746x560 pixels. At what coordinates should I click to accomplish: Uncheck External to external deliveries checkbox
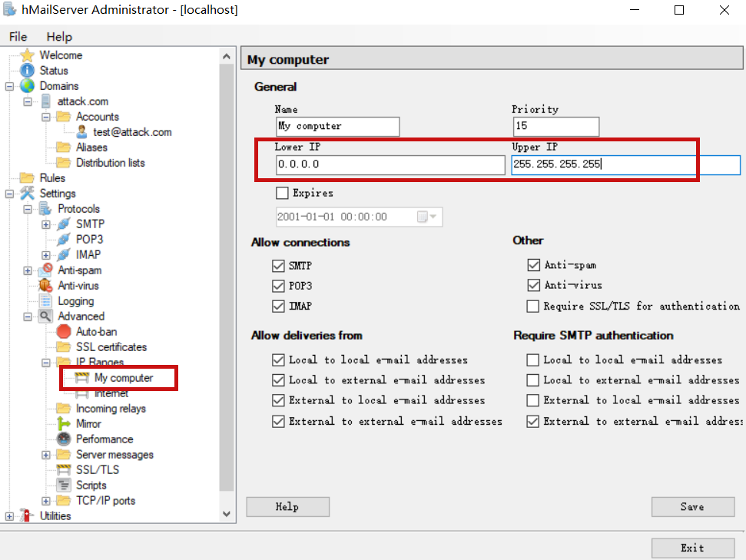click(x=278, y=421)
